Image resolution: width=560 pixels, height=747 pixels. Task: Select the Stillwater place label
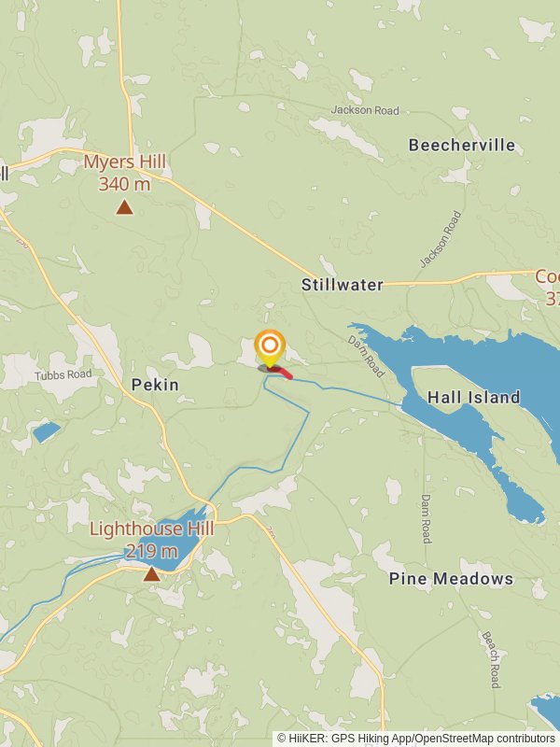(343, 285)
